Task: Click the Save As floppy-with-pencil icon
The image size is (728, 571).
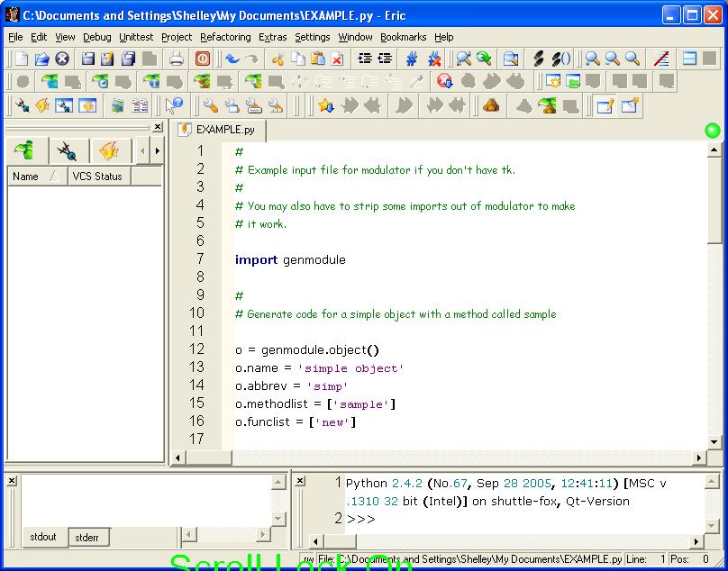Action: pyautogui.click(x=108, y=59)
